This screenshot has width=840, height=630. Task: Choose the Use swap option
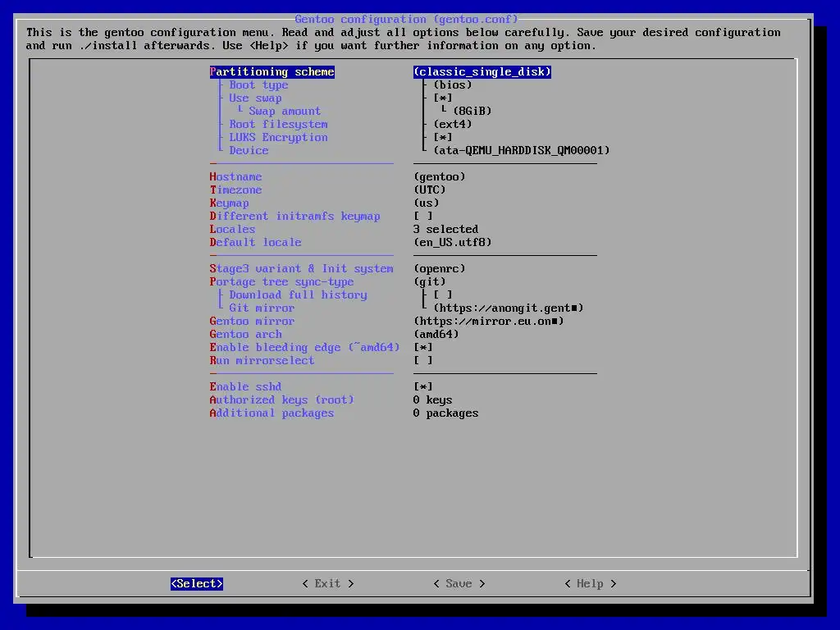[256, 98]
